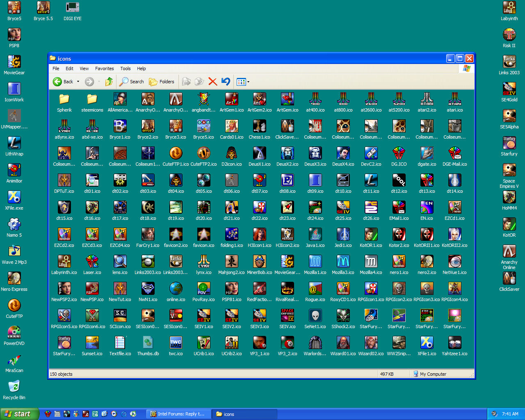
Task: Open the Favorites menu
Action: (x=104, y=68)
